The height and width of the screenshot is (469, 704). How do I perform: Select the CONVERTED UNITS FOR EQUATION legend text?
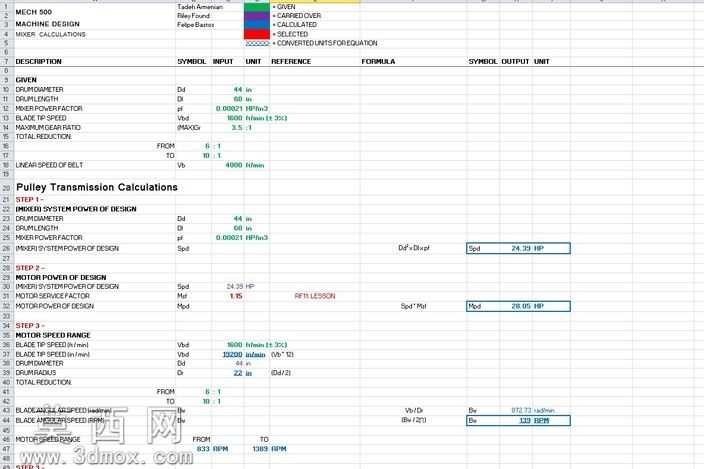325,43
